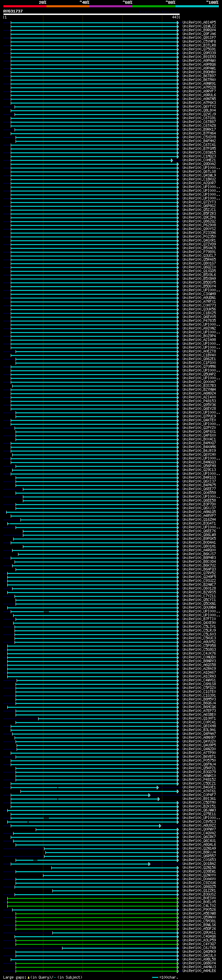Viewport: 222px width, 980px height.
Task: Select hit label UniRef100_B3G4T1
Action: [x=199, y=524]
